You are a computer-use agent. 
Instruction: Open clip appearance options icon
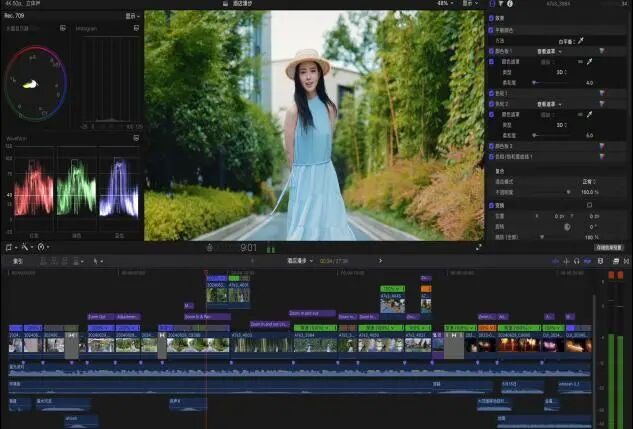pos(600,262)
